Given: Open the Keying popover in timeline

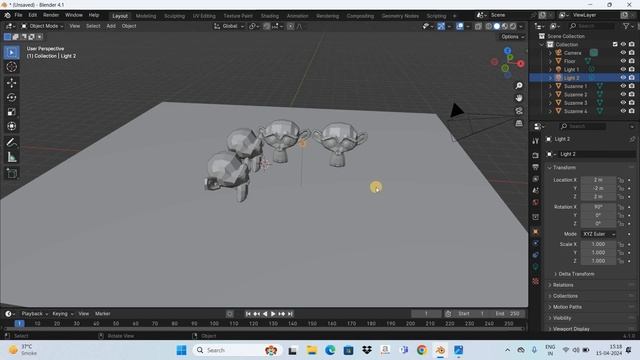Looking at the screenshot, I should point(62,314).
